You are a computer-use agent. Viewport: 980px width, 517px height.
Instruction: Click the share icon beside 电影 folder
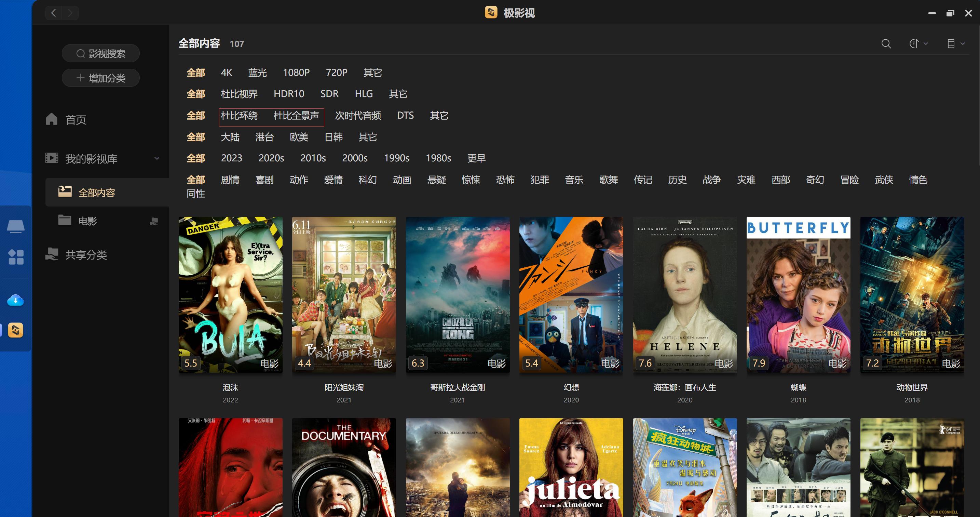154,221
